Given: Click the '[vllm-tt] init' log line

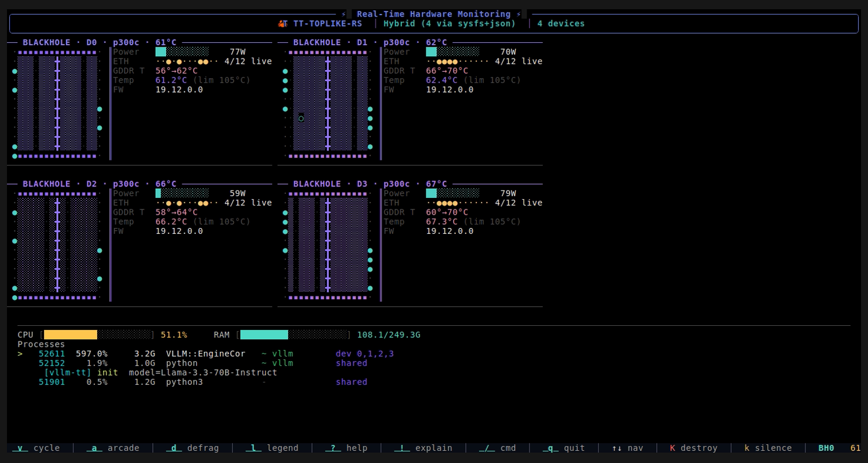Looking at the screenshot, I should [81, 373].
